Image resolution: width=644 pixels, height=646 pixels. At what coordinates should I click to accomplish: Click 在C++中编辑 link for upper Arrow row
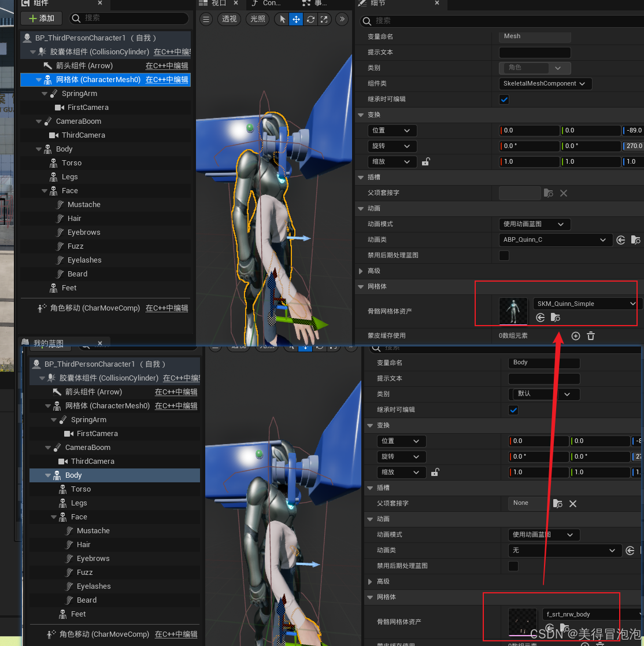[166, 66]
